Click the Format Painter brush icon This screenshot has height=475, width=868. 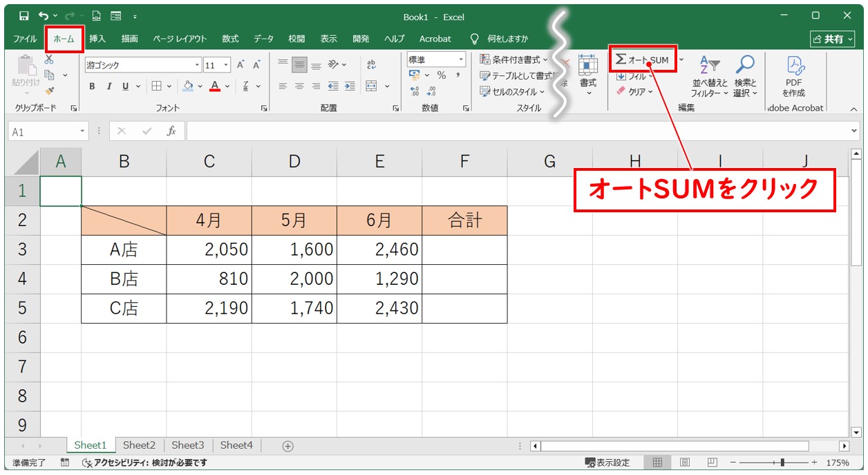49,90
